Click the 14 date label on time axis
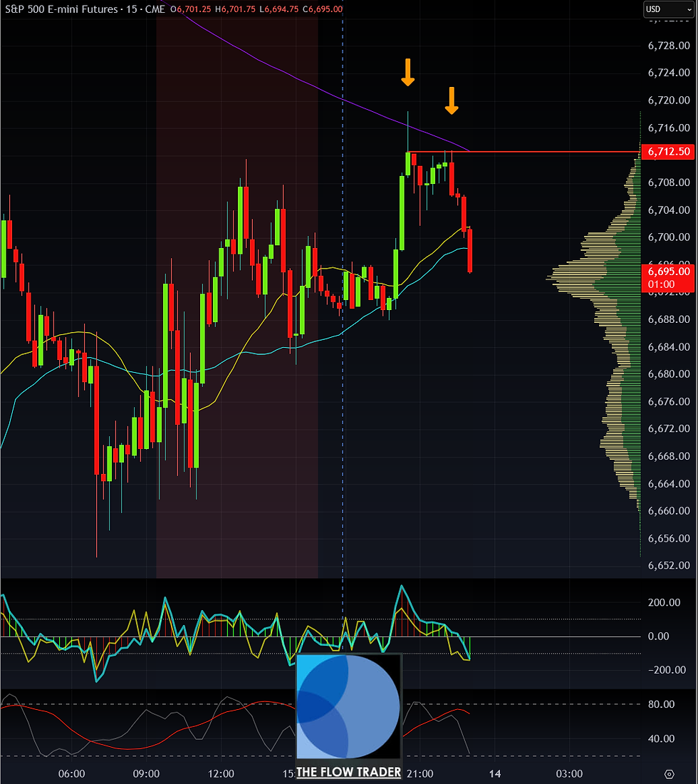This screenshot has height=784, width=698. click(x=494, y=773)
